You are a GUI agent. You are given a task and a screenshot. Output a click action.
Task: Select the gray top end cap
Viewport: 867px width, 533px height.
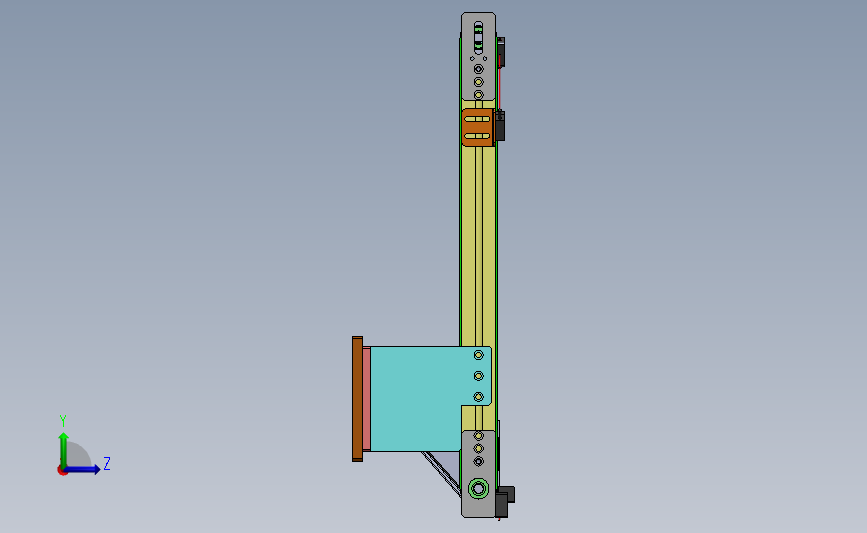click(478, 55)
